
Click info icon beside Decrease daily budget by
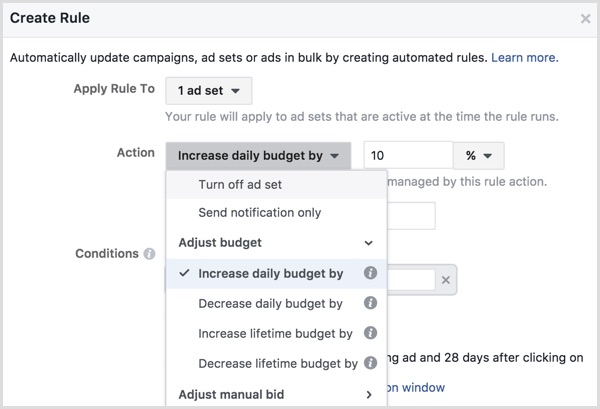[370, 303]
